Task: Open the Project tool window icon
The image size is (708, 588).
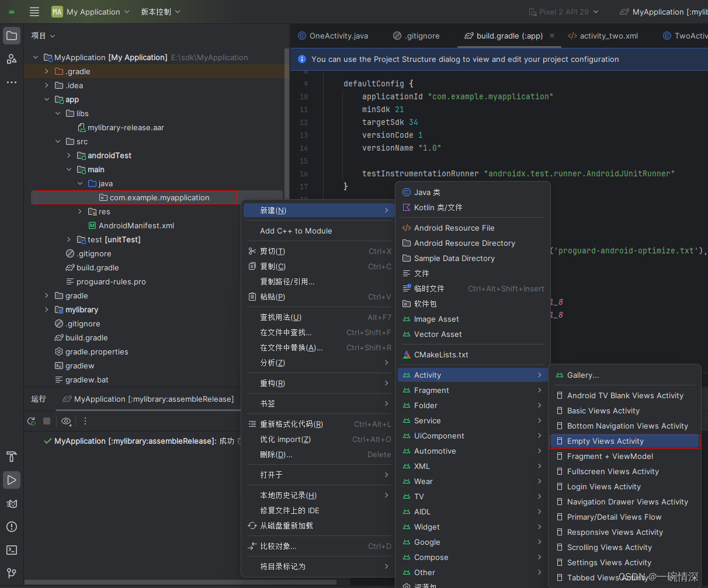Action: tap(12, 36)
